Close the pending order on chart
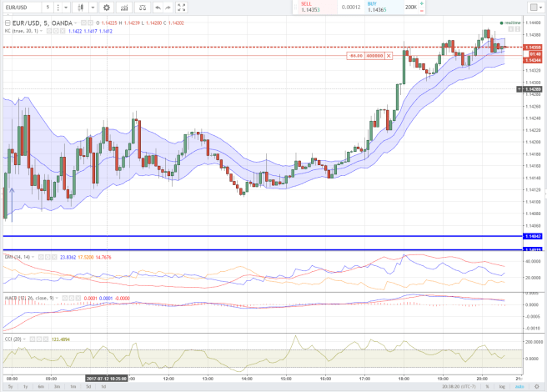The height and width of the screenshot is (392, 547). (x=389, y=55)
